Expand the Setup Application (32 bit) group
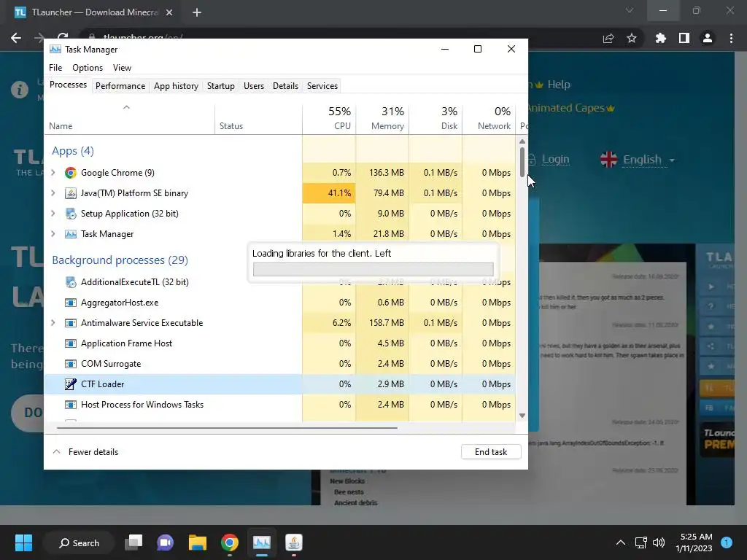Screen dimensions: 747x560 pyautogui.click(x=53, y=214)
